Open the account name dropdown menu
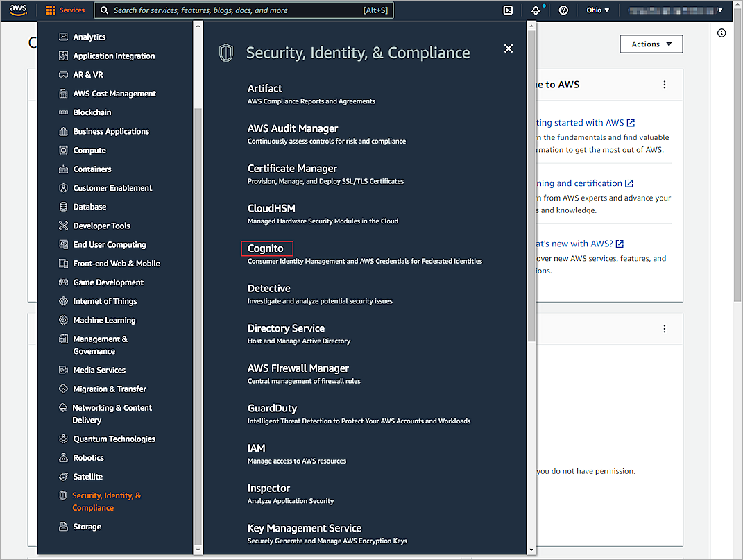Screen dimensions: 743x560 [676, 10]
